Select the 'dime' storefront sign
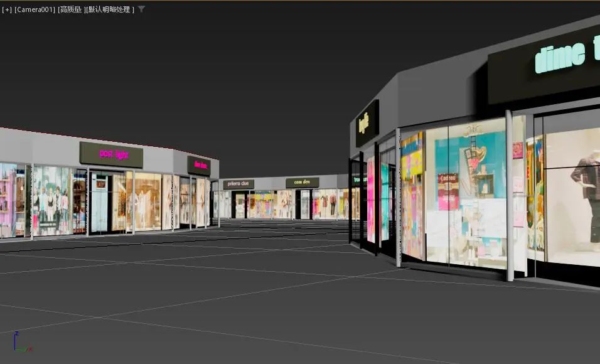This screenshot has width=600, height=364. (x=545, y=63)
